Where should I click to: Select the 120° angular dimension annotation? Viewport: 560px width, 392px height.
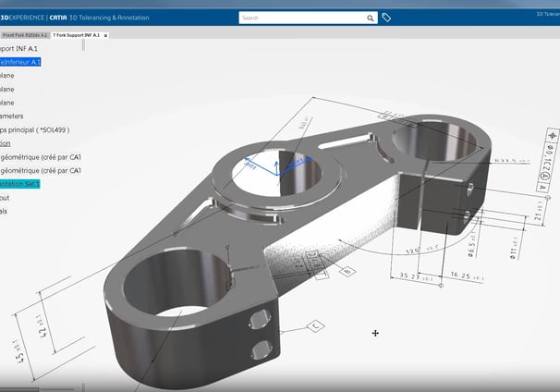(421, 250)
